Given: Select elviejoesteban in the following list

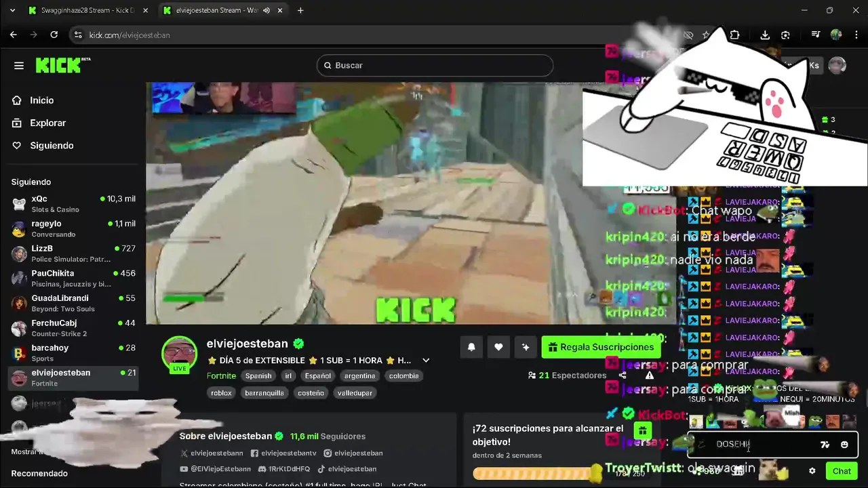Looking at the screenshot, I should click(x=73, y=378).
